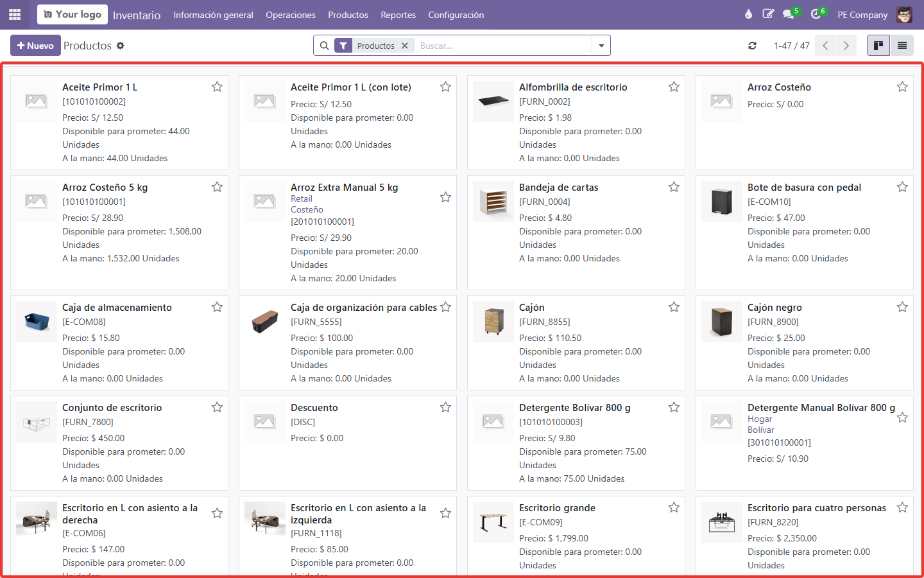The image size is (924, 578).
Task: Open the apps grid menu icon
Action: 15,14
